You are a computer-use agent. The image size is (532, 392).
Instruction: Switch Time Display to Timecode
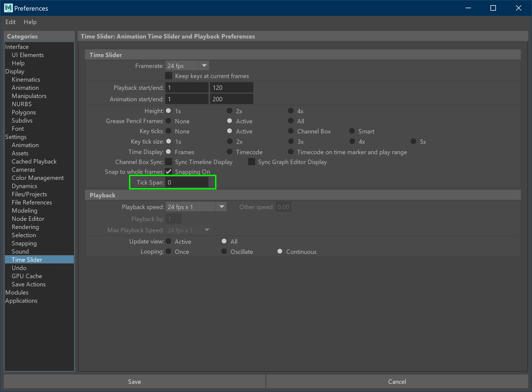(x=229, y=152)
